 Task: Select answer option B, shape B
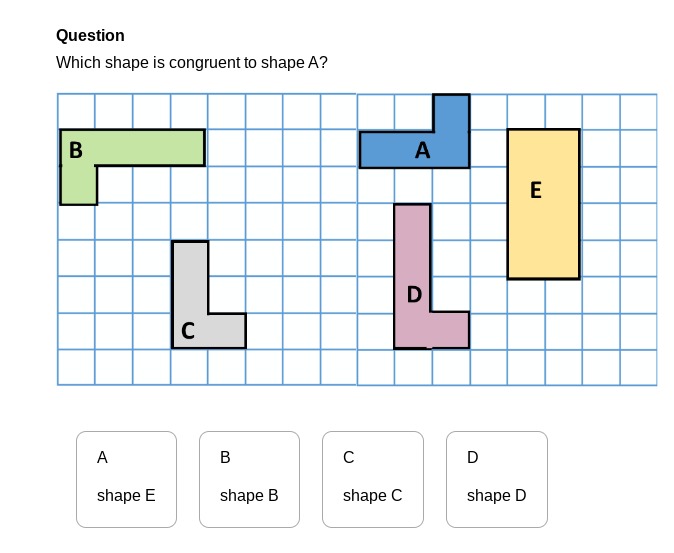click(249, 479)
